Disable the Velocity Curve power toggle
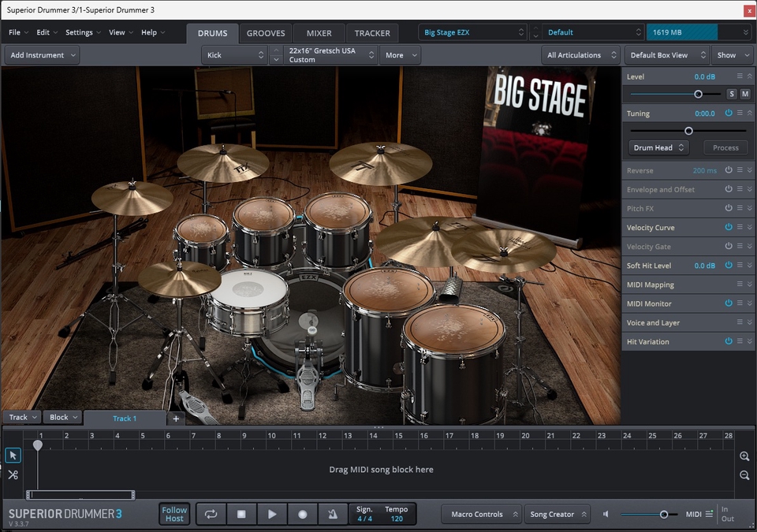 pos(729,227)
